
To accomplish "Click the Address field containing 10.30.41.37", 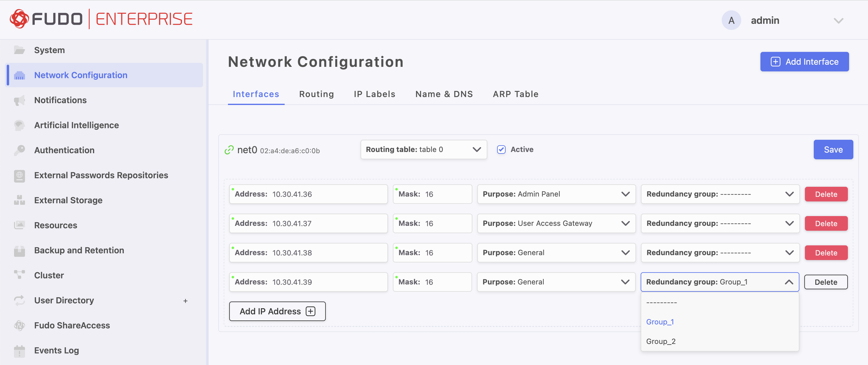I will coord(308,223).
